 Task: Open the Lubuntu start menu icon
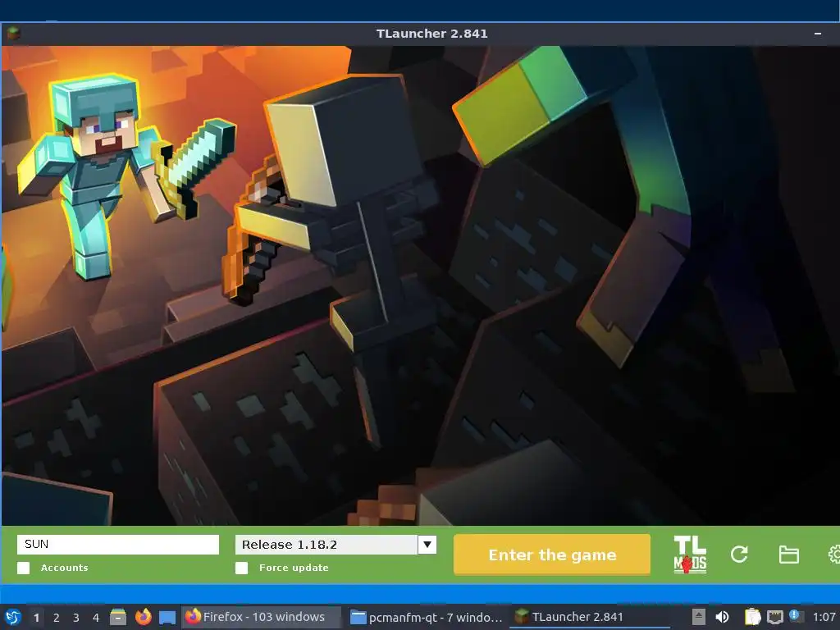click(x=13, y=617)
